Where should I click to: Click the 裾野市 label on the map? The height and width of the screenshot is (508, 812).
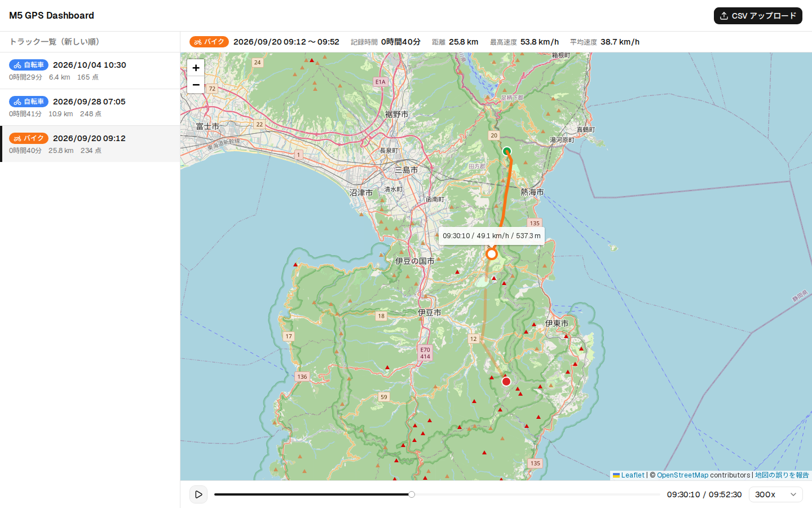coord(397,114)
